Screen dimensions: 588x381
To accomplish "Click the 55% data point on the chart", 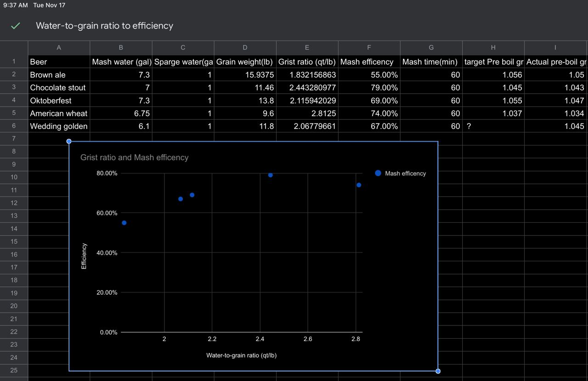I will pos(124,223).
